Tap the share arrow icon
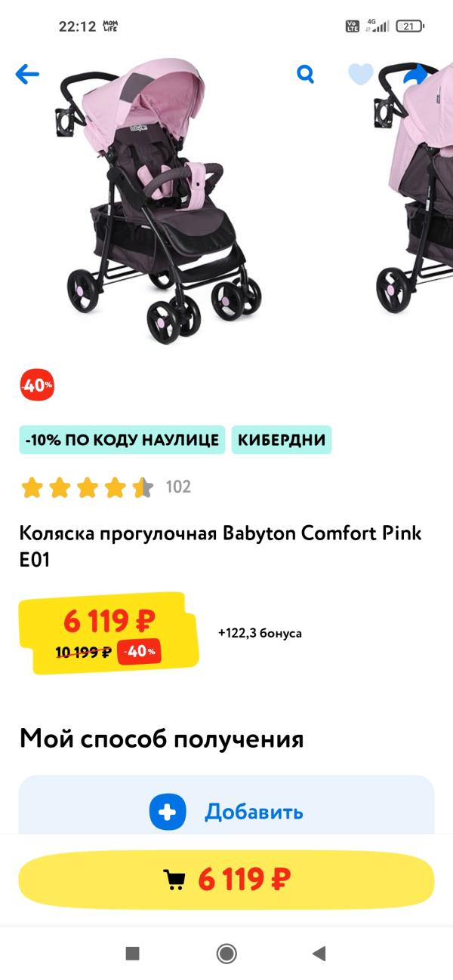This screenshot has width=453, height=980. pyautogui.click(x=415, y=75)
